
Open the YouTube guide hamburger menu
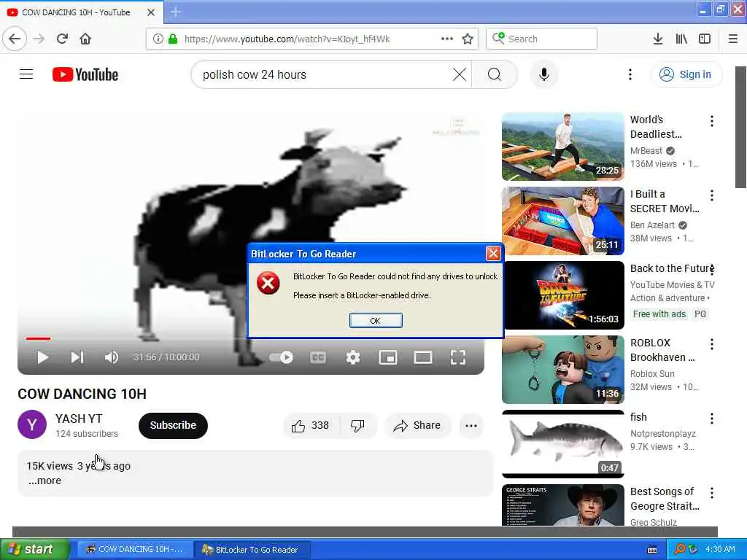[x=26, y=74]
